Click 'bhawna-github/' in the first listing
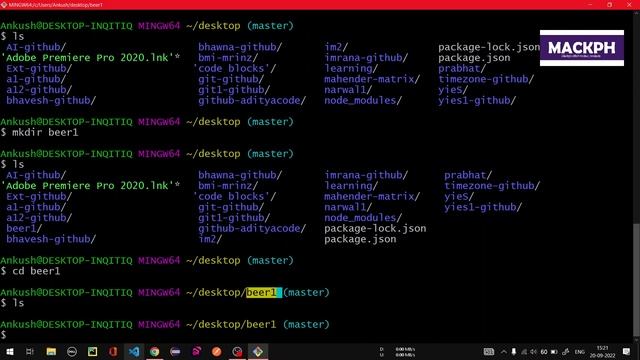The height and width of the screenshot is (360, 640). pyautogui.click(x=240, y=47)
